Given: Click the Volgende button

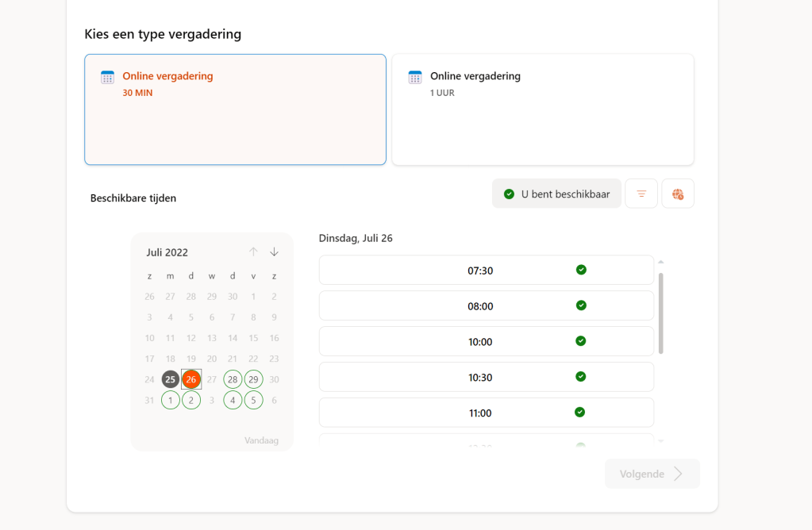Looking at the screenshot, I should [x=652, y=474].
